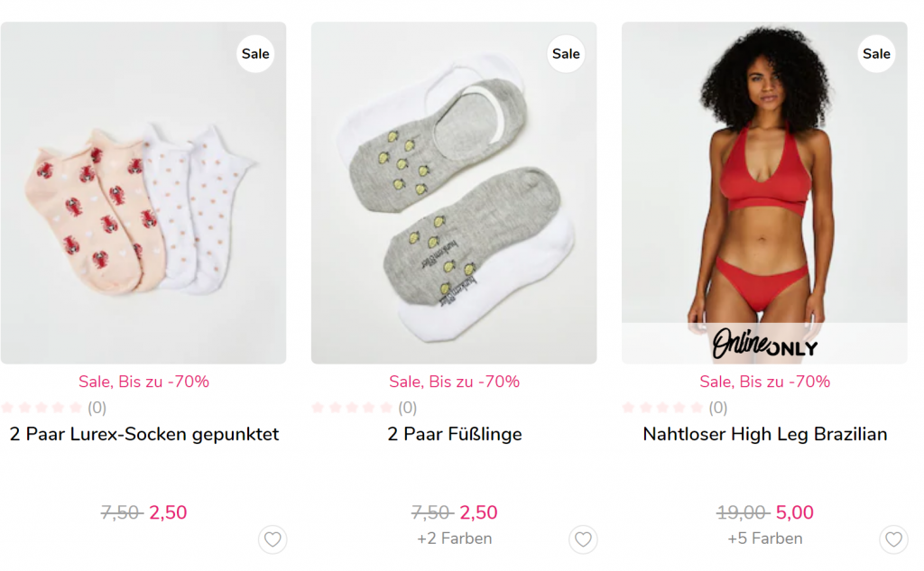924x571 pixels.
Task: Open the grey Füßlinge product image
Action: [x=454, y=207]
